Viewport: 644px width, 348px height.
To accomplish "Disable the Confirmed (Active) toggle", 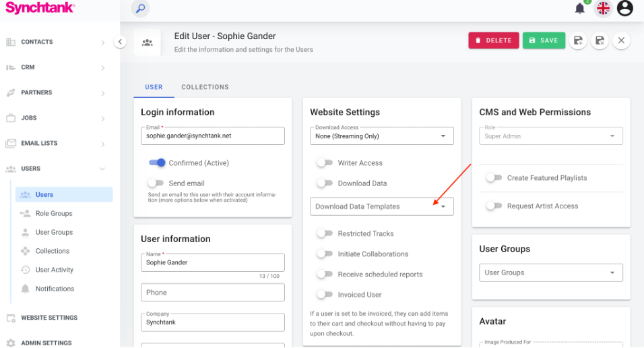I will pyautogui.click(x=157, y=163).
